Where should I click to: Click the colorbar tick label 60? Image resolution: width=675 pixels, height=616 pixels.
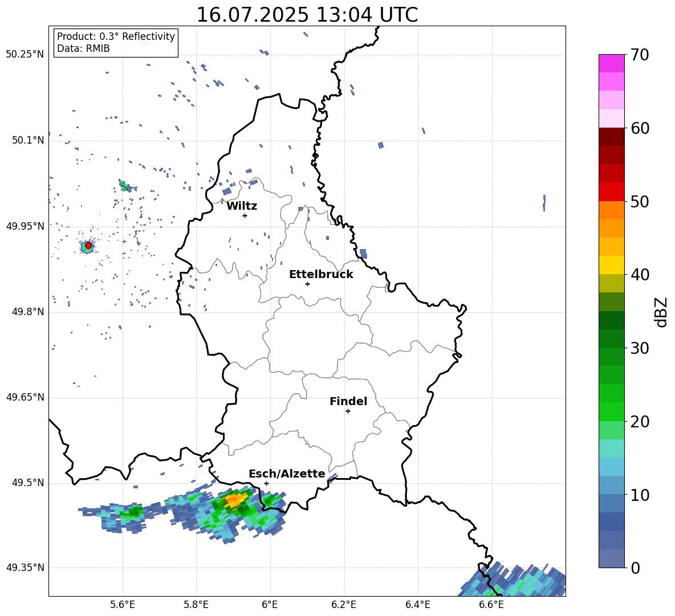pyautogui.click(x=640, y=128)
